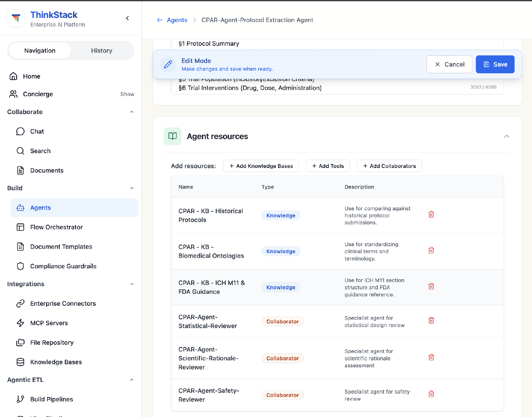Collapse the sidebar with the chevron
Image resolution: width=532 pixels, height=417 pixels.
point(127,18)
